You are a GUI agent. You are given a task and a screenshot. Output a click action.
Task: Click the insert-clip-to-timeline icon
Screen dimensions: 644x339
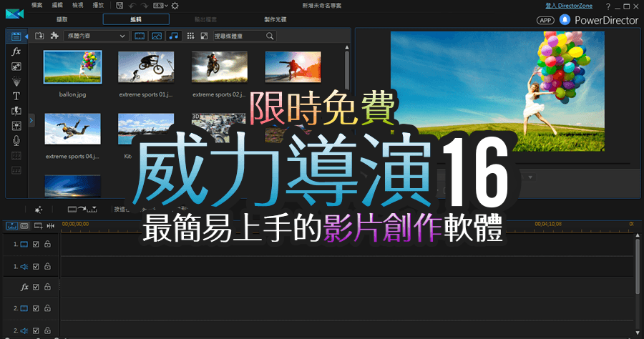point(82,210)
